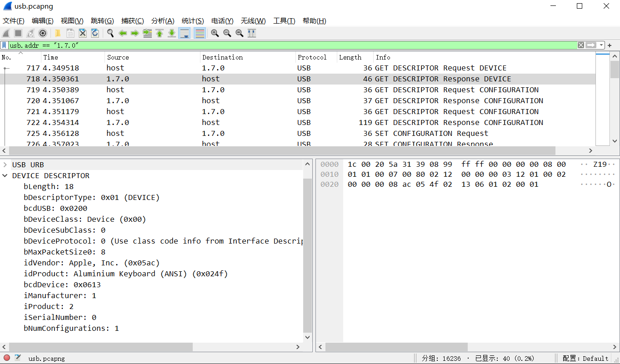Clear the display filter with X
620x364 pixels.
pos(581,45)
